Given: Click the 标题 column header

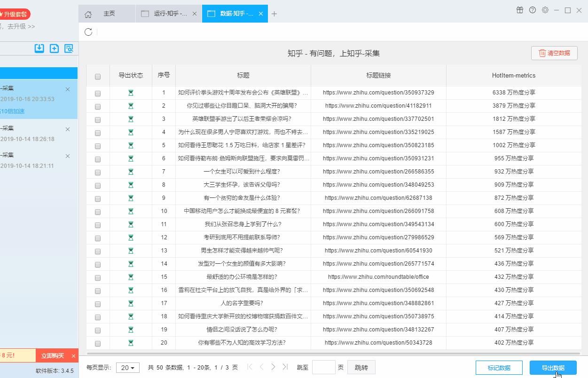Looking at the screenshot, I should click(243, 75).
